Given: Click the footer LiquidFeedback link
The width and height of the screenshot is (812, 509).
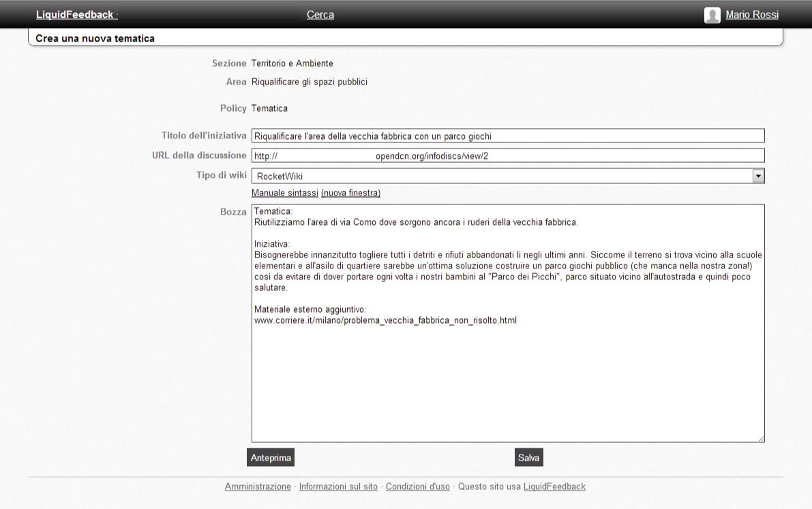Looking at the screenshot, I should 554,487.
